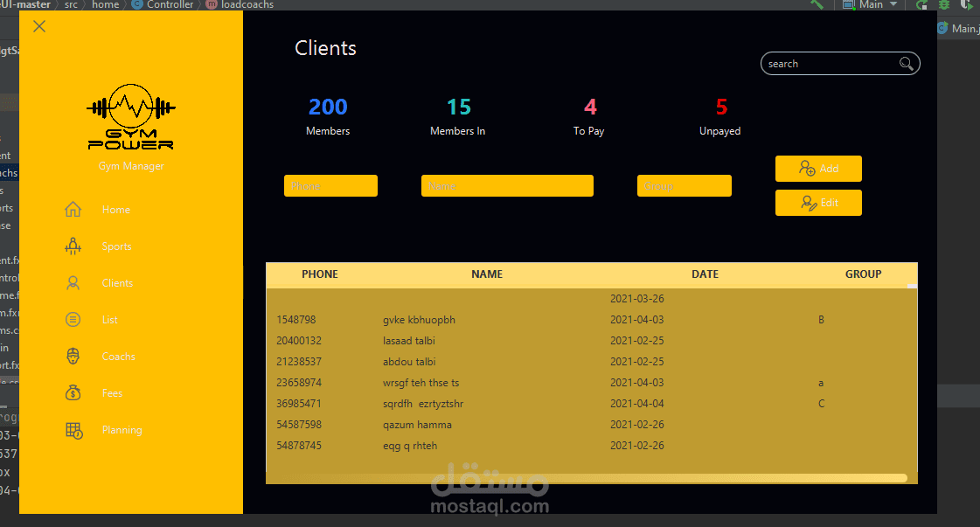Screen dimensions: 980x527
Task: Click the horizontal scrollbar of clients table
Action: click(x=587, y=478)
